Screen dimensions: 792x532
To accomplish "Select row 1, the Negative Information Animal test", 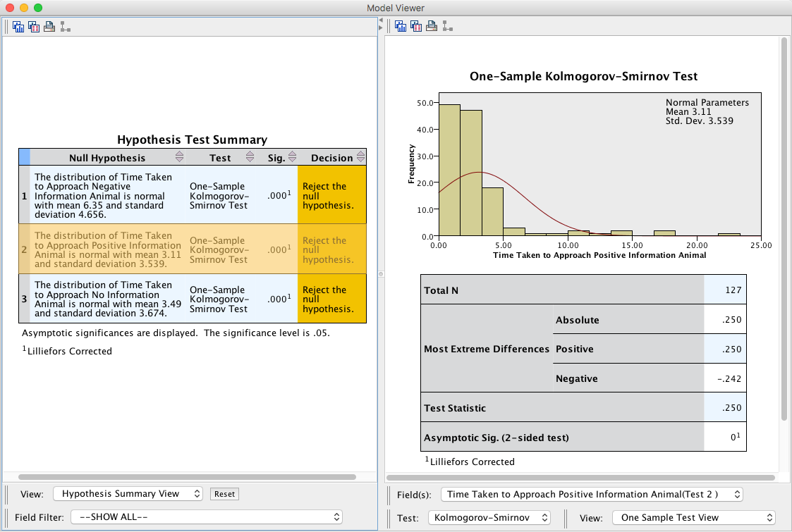I will click(x=106, y=196).
